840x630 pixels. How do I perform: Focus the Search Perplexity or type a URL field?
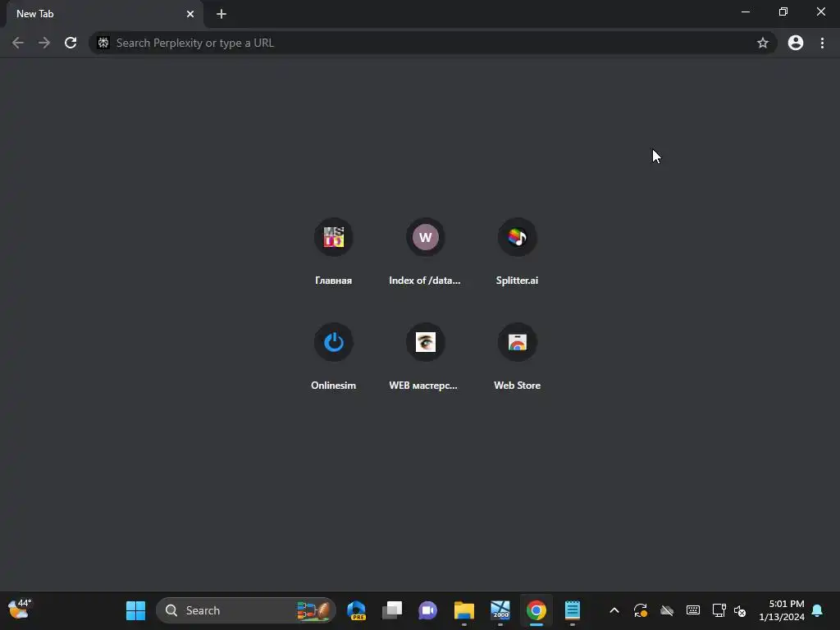tap(433, 43)
